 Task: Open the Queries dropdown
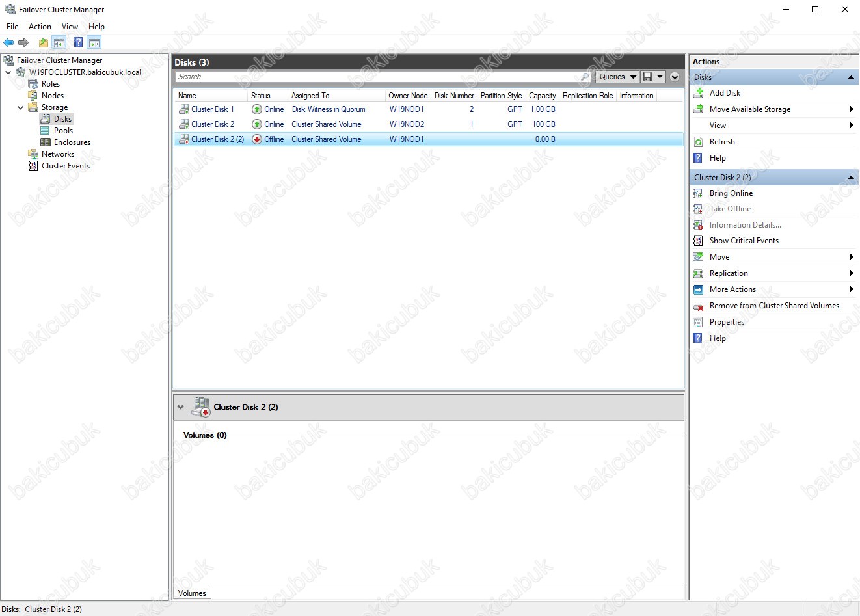point(617,77)
